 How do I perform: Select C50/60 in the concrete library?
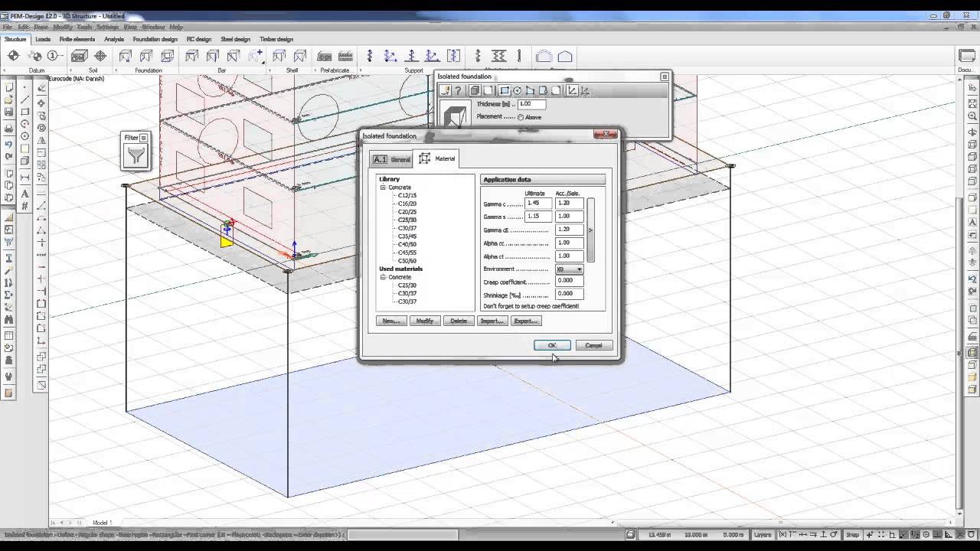[x=407, y=261]
